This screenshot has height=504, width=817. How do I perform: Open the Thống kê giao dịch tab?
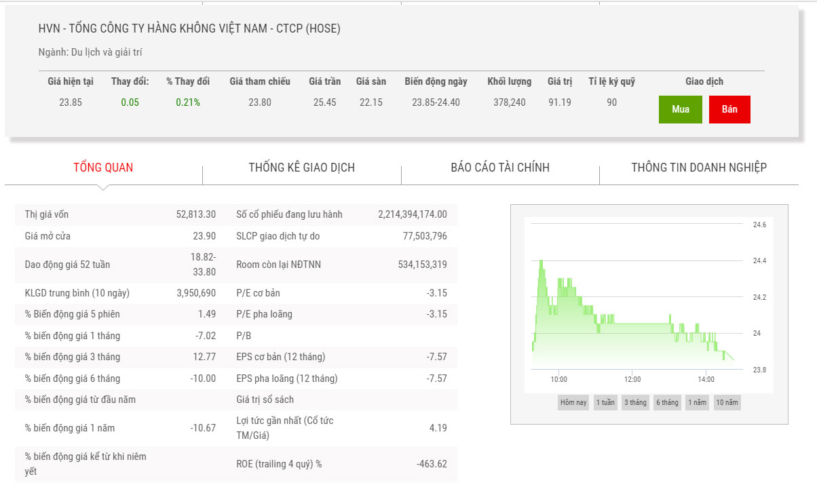pyautogui.click(x=301, y=168)
